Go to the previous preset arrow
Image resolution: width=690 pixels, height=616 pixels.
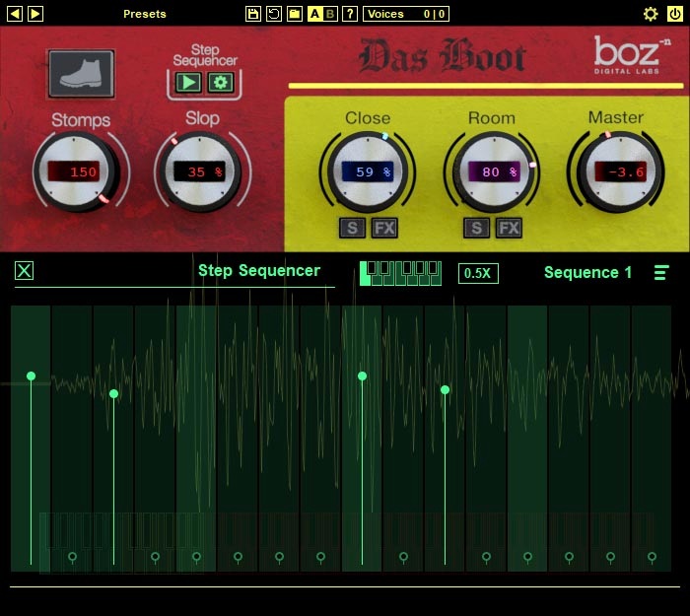pyautogui.click(x=15, y=14)
